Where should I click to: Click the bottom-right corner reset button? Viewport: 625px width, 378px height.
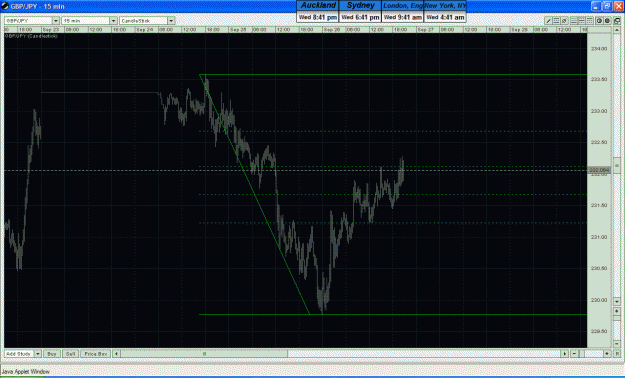pyautogui.click(x=617, y=354)
